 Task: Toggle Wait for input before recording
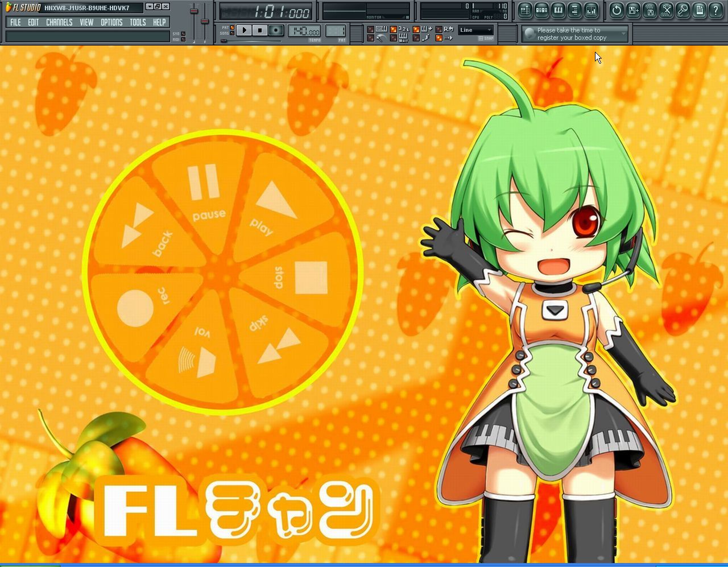point(394,38)
